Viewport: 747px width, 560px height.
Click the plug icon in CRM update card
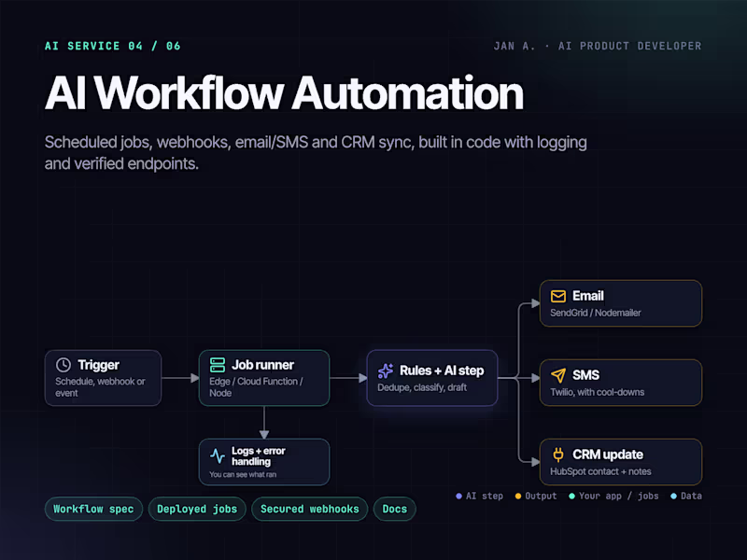(557, 455)
